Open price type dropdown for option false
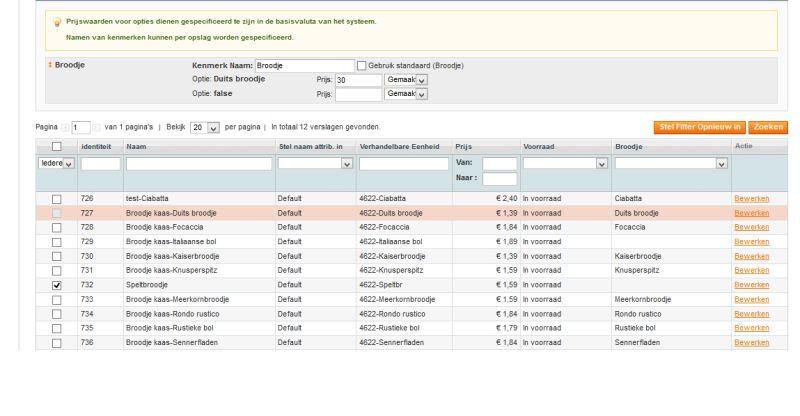The image size is (800, 416). 406,94
